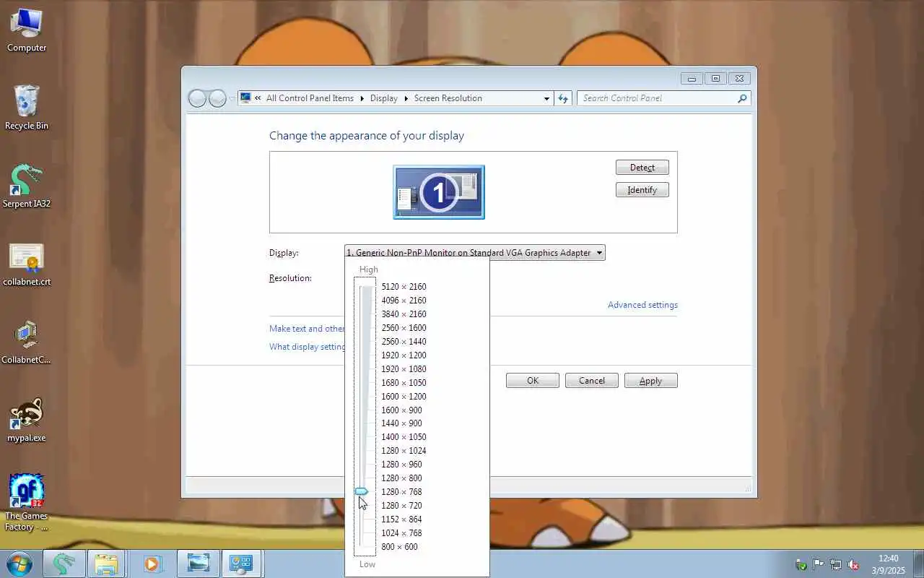Choose 1920 × 1200 resolution
Image resolution: width=924 pixels, height=578 pixels.
tap(404, 355)
